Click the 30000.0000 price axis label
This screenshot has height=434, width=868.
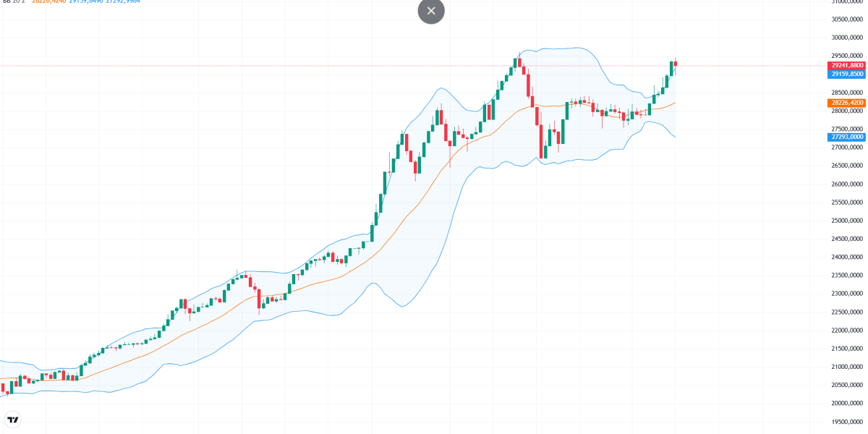(x=847, y=38)
